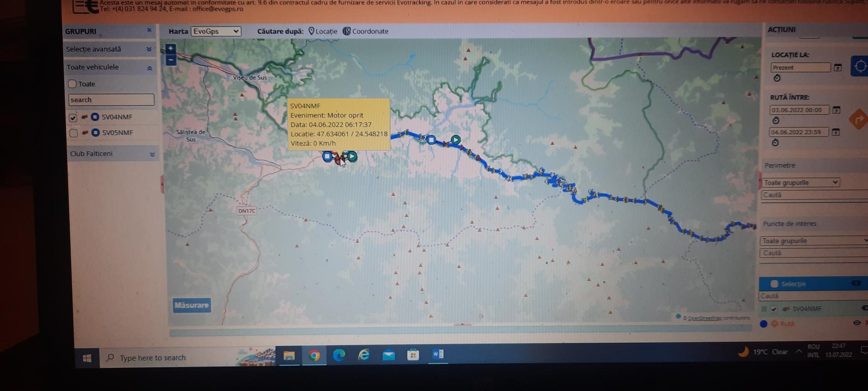This screenshot has width=868, height=391.
Task: Close the Grupuri panel
Action: click(149, 30)
